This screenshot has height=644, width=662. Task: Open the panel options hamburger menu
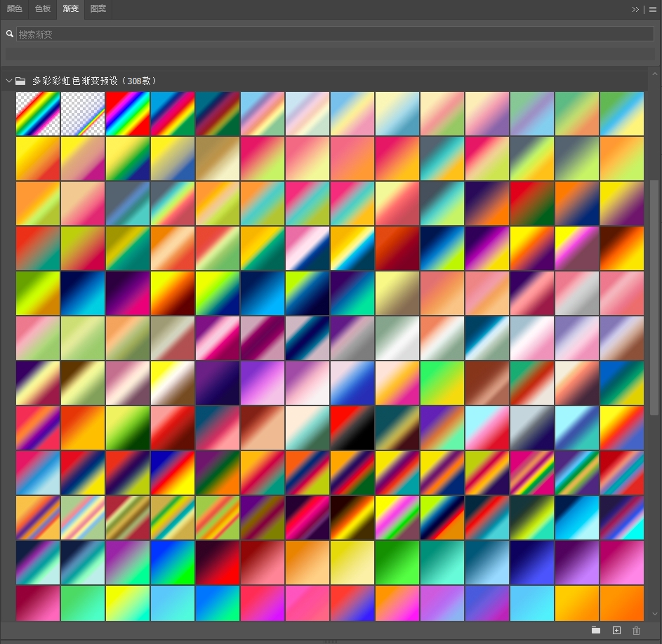coord(652,9)
